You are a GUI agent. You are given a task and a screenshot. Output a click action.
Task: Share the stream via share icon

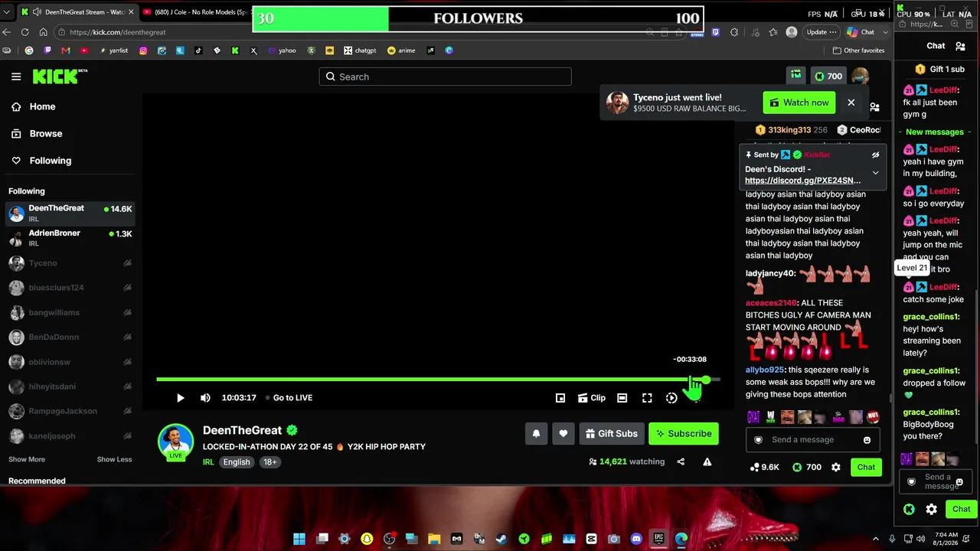click(681, 461)
